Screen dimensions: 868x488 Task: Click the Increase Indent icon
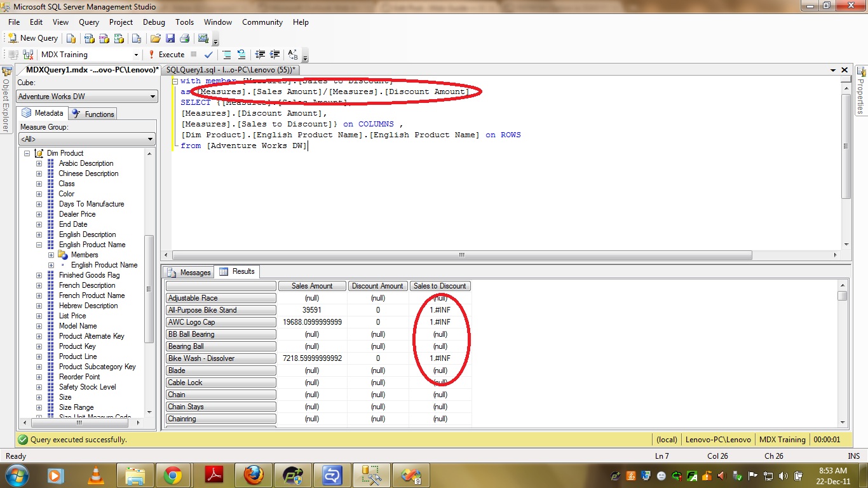tap(275, 55)
